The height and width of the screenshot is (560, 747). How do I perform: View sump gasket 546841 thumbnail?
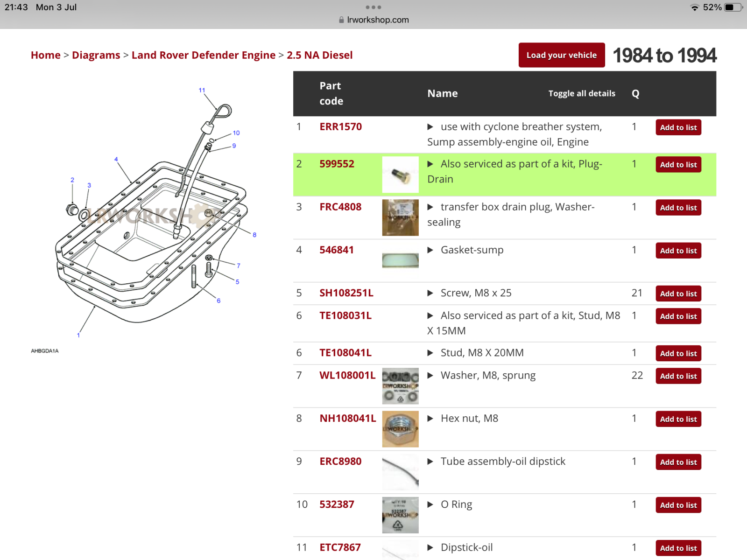[401, 260]
